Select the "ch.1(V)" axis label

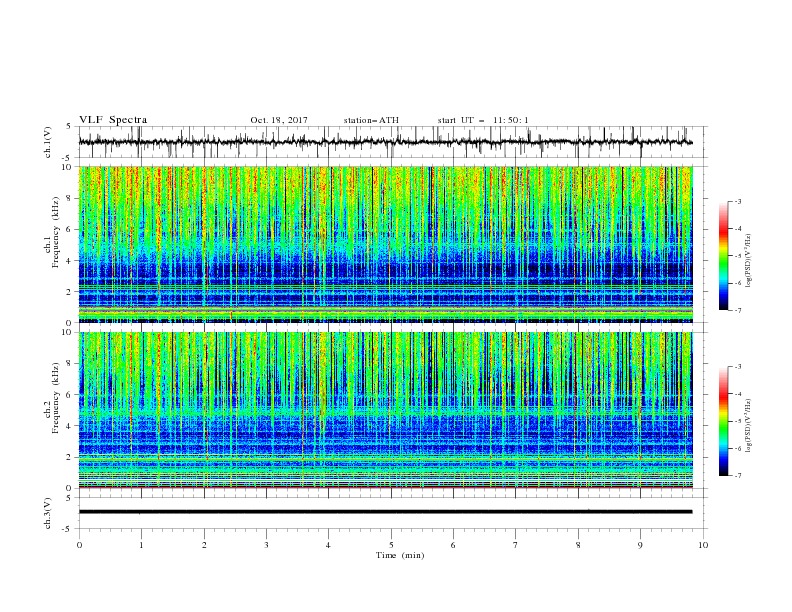pos(48,142)
